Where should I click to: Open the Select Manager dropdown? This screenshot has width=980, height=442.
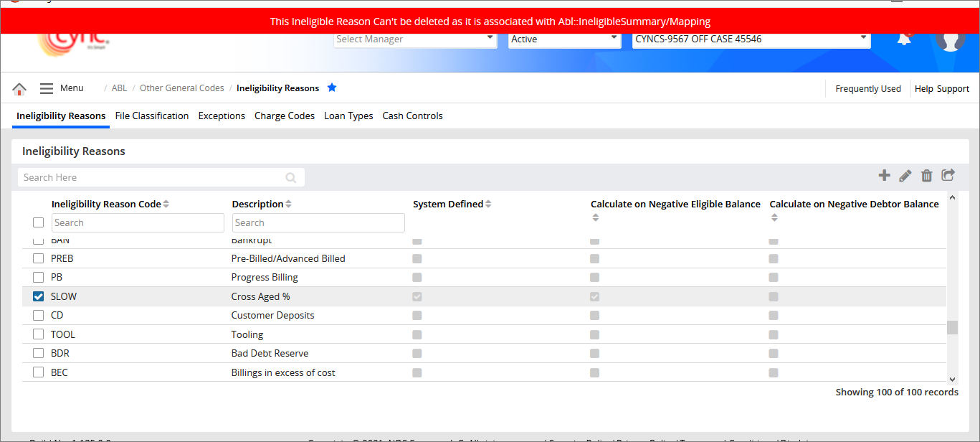pyautogui.click(x=415, y=39)
